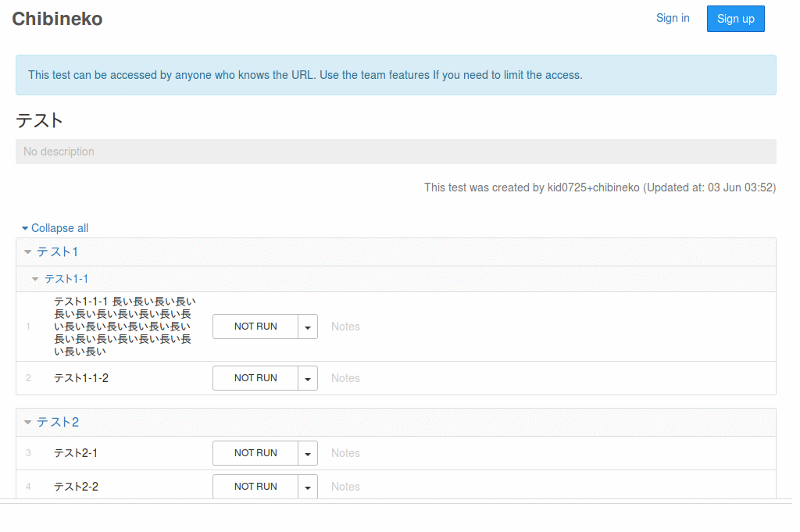
Task: Open status dropdown arrow for テスト2-1
Action: point(308,453)
